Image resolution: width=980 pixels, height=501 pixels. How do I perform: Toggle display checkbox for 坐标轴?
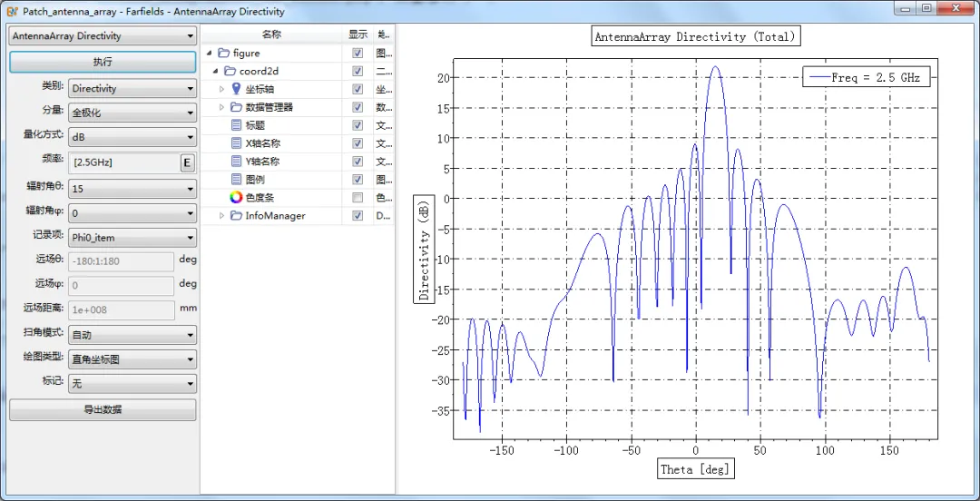point(358,89)
